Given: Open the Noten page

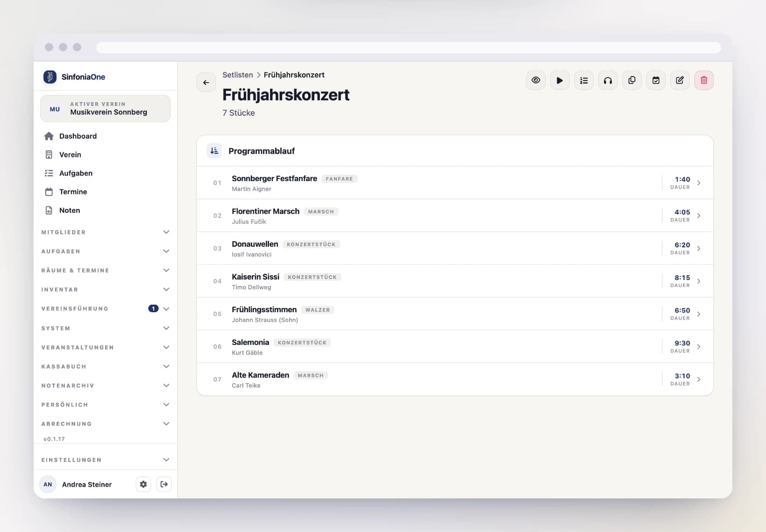Looking at the screenshot, I should [x=106, y=210].
